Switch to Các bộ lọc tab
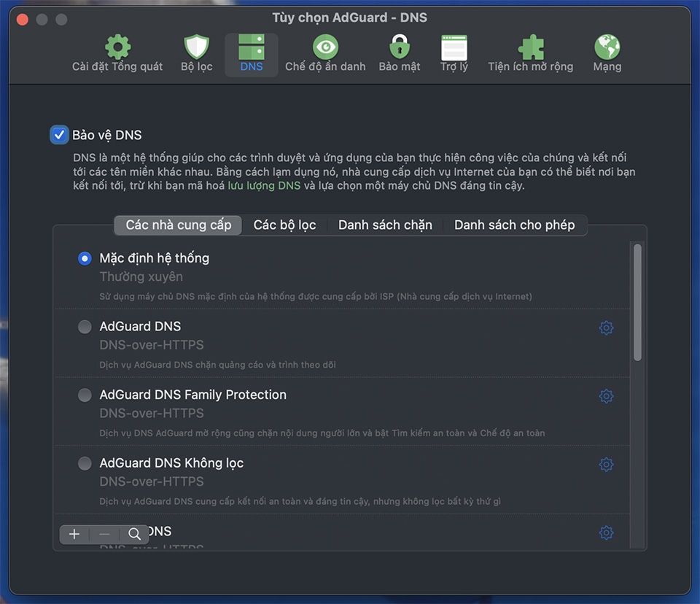 pos(285,225)
